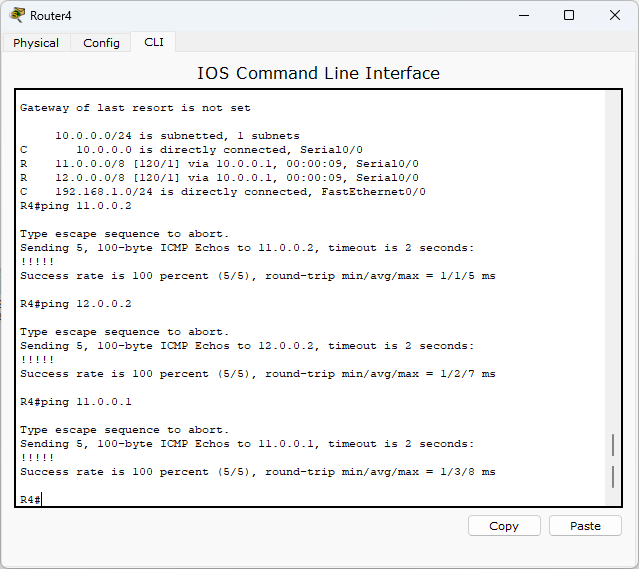Open the Physical tab
Image resolution: width=639 pixels, height=569 pixels.
pos(36,43)
